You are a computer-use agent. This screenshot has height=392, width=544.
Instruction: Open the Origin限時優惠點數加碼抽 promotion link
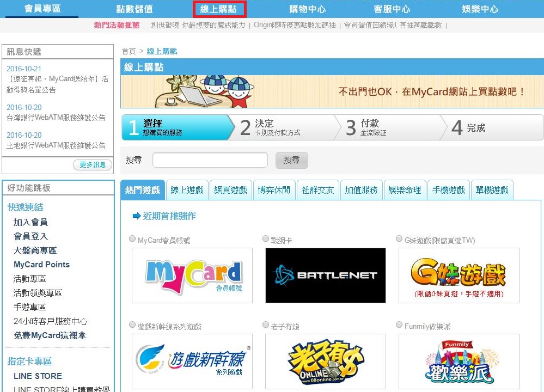pos(295,25)
